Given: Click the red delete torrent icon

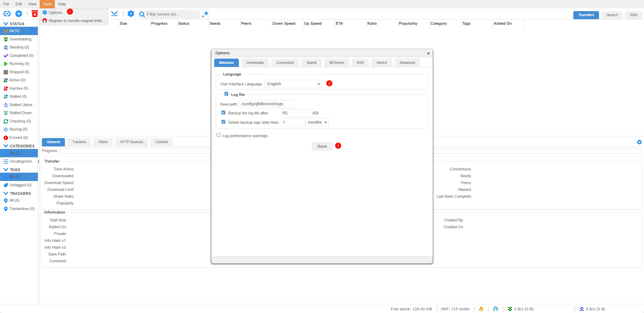Looking at the screenshot, I should [x=35, y=14].
